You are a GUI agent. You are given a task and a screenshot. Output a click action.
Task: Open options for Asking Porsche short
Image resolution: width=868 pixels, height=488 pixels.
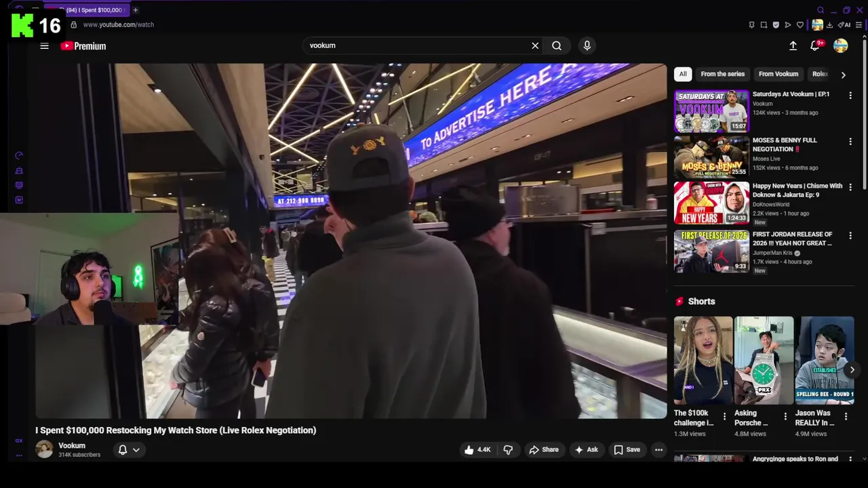pyautogui.click(x=785, y=416)
